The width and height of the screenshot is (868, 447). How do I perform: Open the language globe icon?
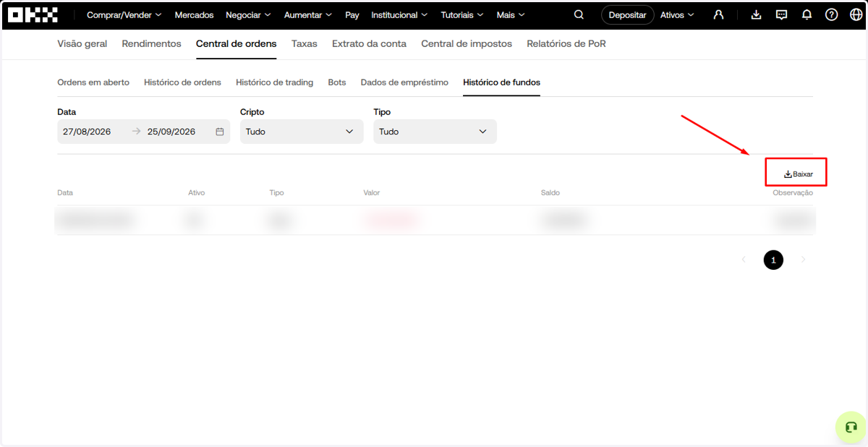click(856, 14)
